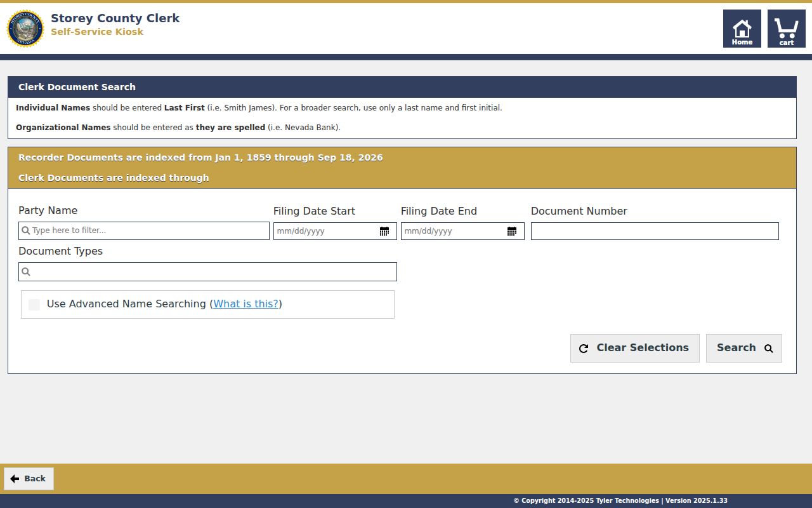Select the "Self-Service Kiosk" subtitle text
The width and height of the screenshot is (812, 508).
97,32
